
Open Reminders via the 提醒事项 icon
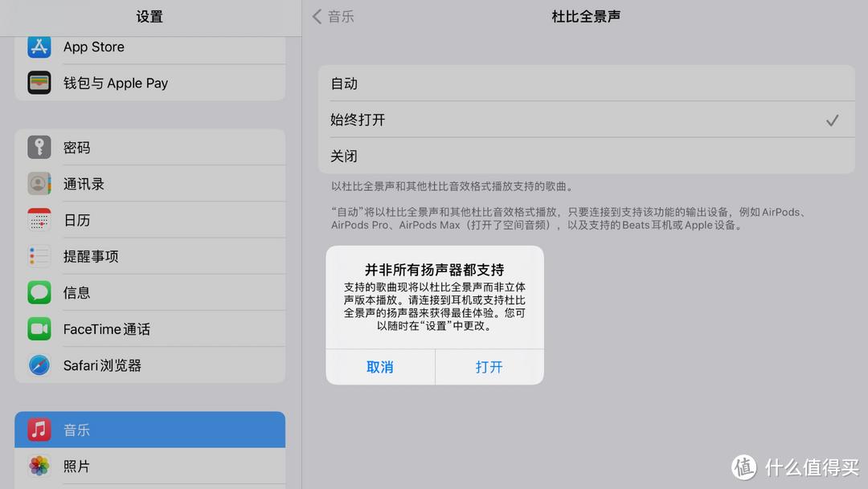(x=39, y=255)
